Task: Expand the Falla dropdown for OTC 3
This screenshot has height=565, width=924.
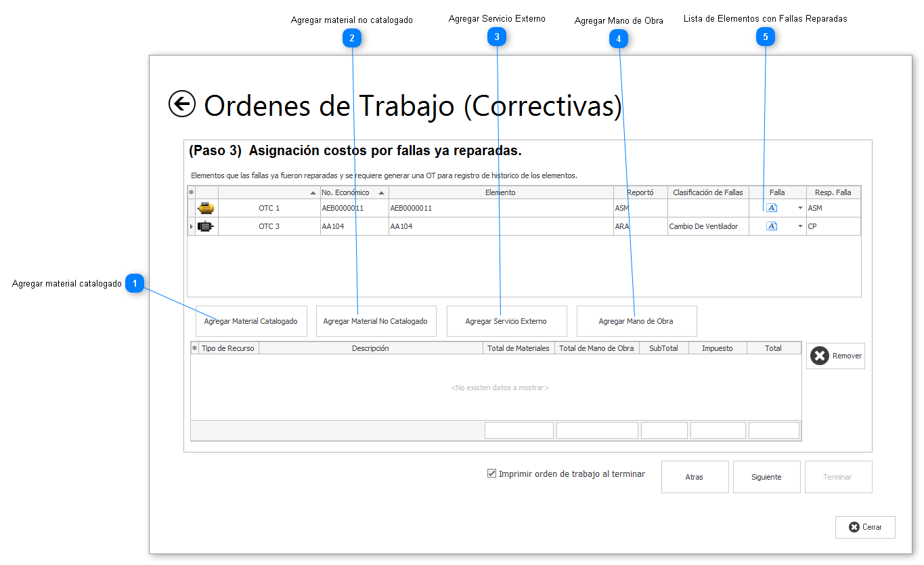Action: (x=800, y=226)
